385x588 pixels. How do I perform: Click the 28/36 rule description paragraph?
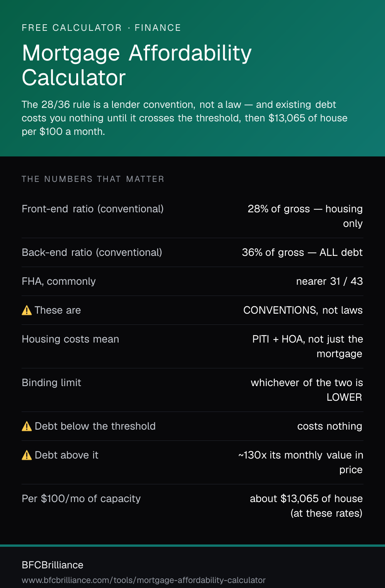[184, 118]
